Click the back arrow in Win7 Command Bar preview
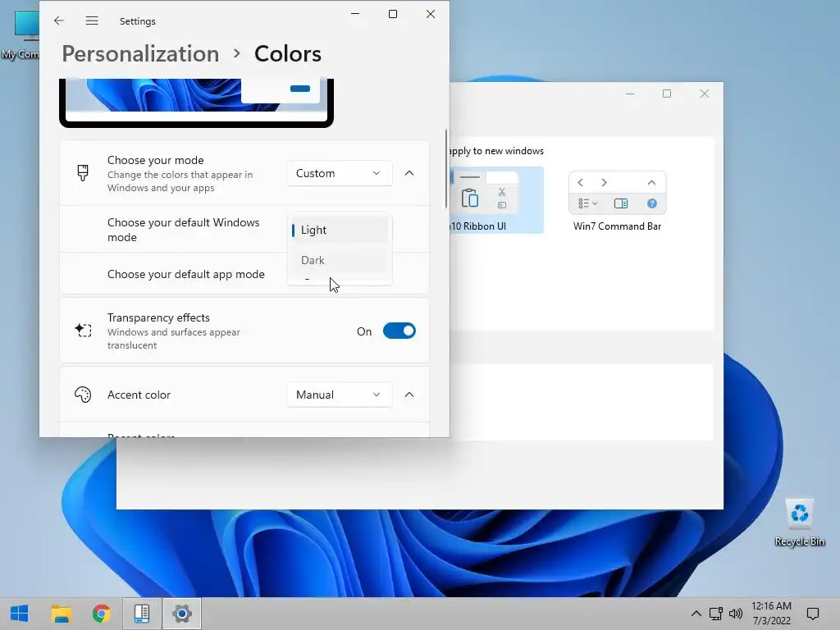 click(x=580, y=183)
